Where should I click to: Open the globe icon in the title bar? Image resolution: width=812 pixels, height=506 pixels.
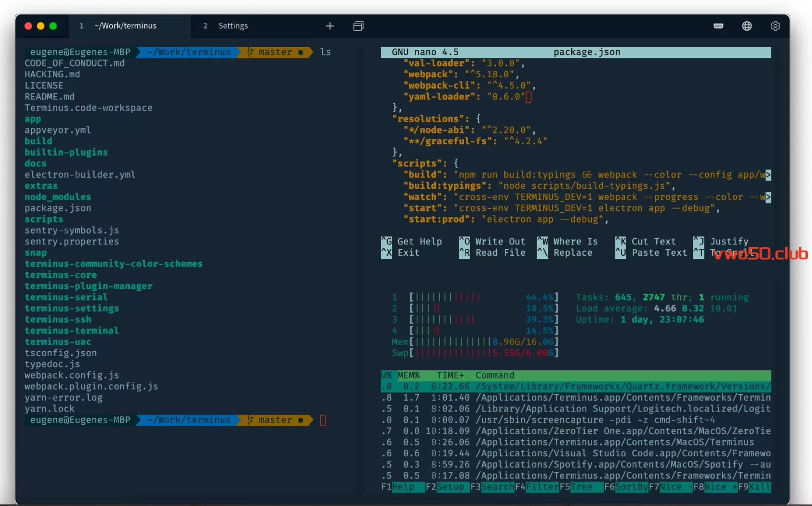coord(747,26)
